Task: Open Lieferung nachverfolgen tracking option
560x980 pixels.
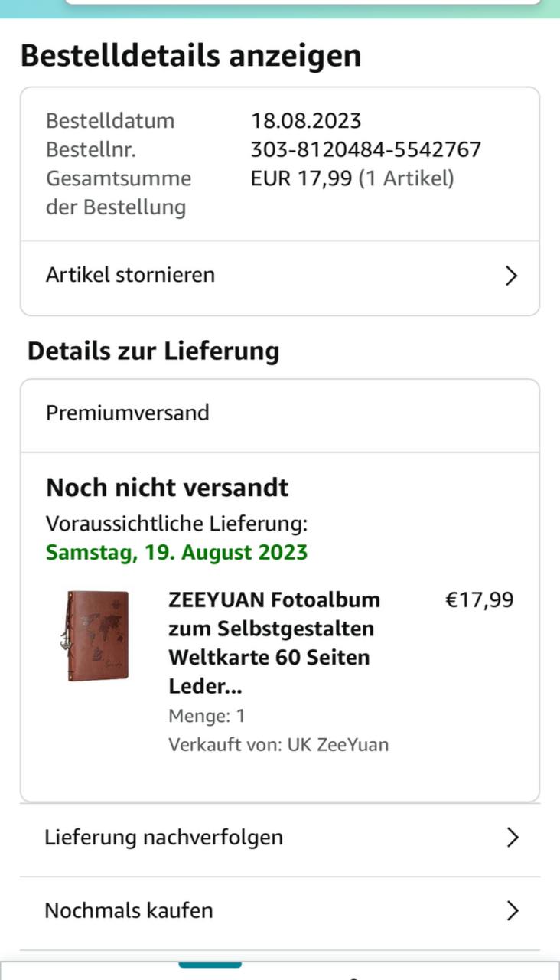Action: pyautogui.click(x=280, y=838)
